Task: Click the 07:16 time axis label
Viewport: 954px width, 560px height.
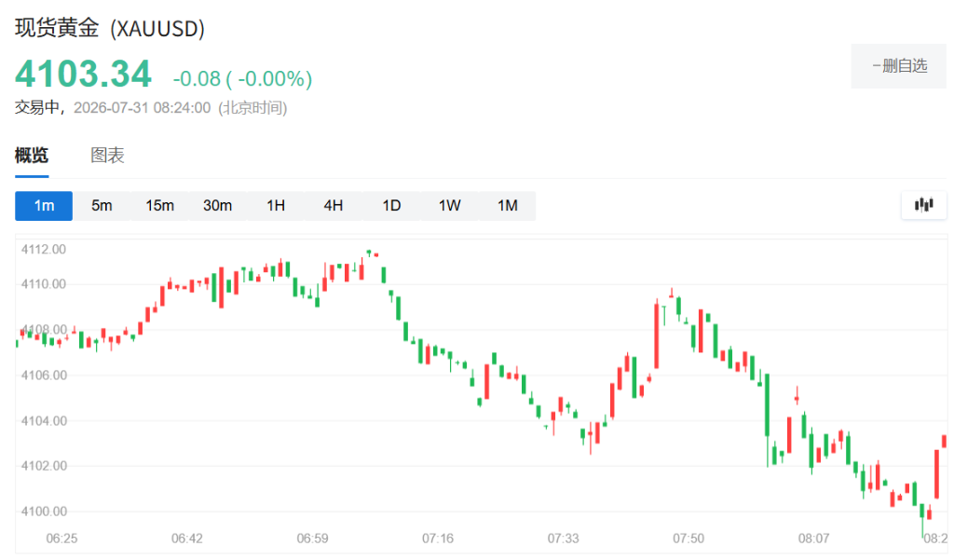Action: [438, 539]
